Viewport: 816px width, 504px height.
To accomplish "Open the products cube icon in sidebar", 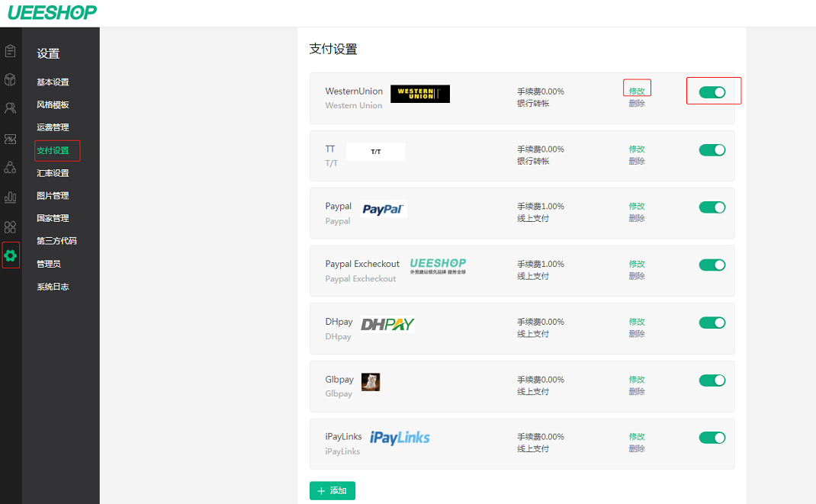I will (x=10, y=79).
